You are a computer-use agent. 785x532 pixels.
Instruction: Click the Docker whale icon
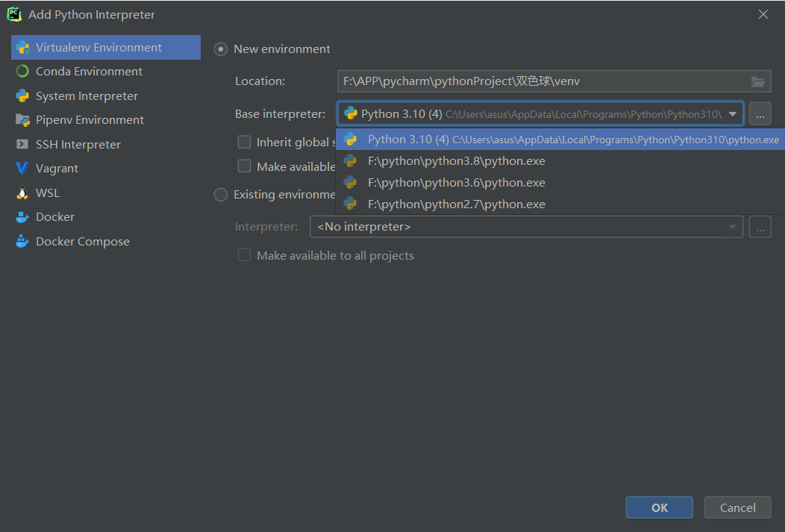(x=22, y=217)
